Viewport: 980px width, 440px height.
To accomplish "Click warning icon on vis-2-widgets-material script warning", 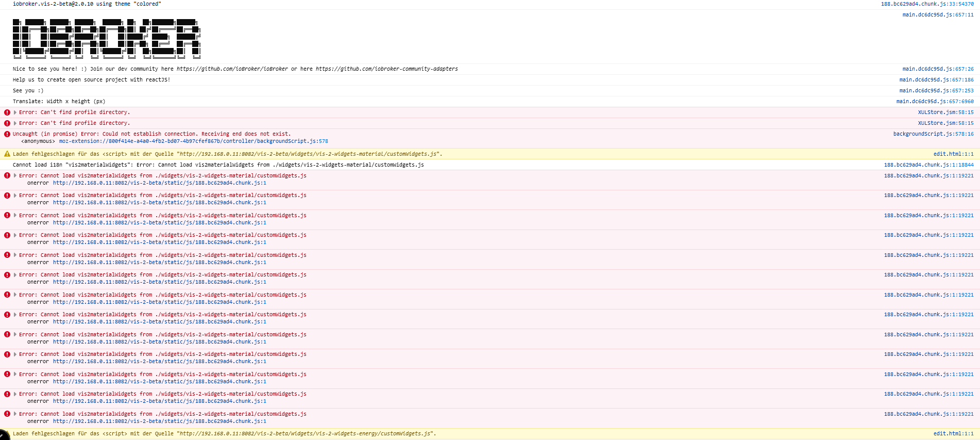I will (7, 154).
